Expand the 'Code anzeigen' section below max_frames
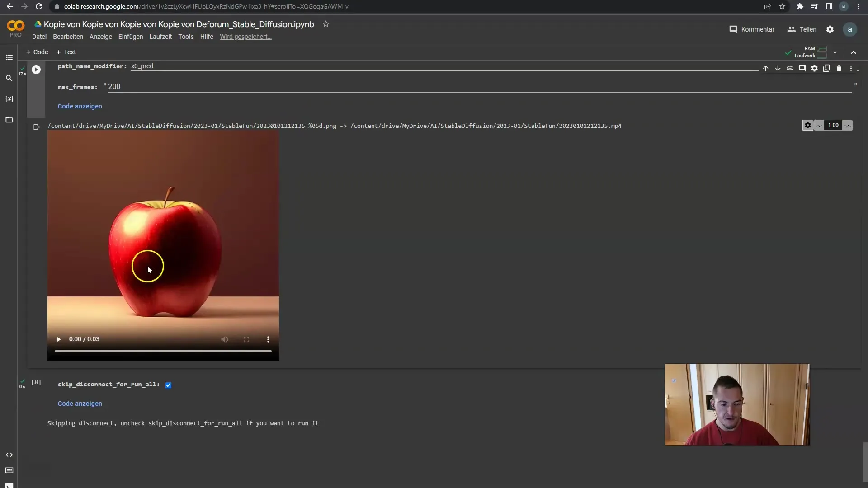Viewport: 868px width, 488px height. (80, 106)
